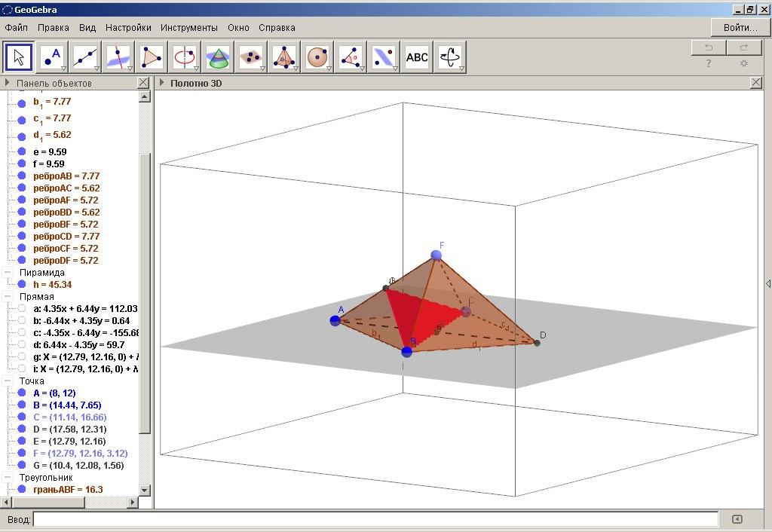Collapse the Точка group
Viewport: 772px width, 532px height.
click(x=8, y=381)
